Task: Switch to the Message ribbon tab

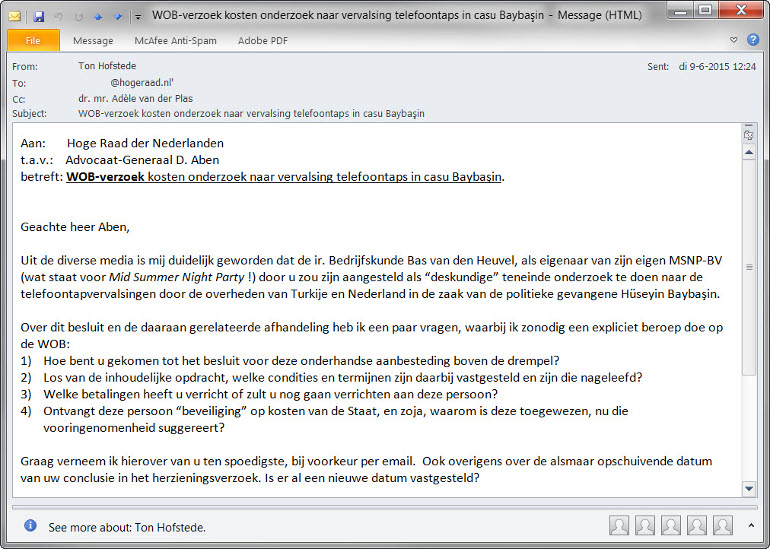Action: (x=93, y=41)
